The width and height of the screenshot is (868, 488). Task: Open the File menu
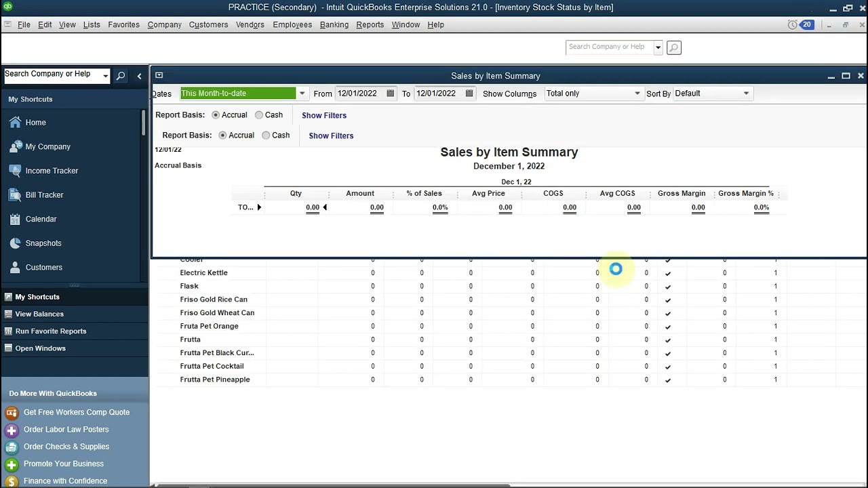24,24
